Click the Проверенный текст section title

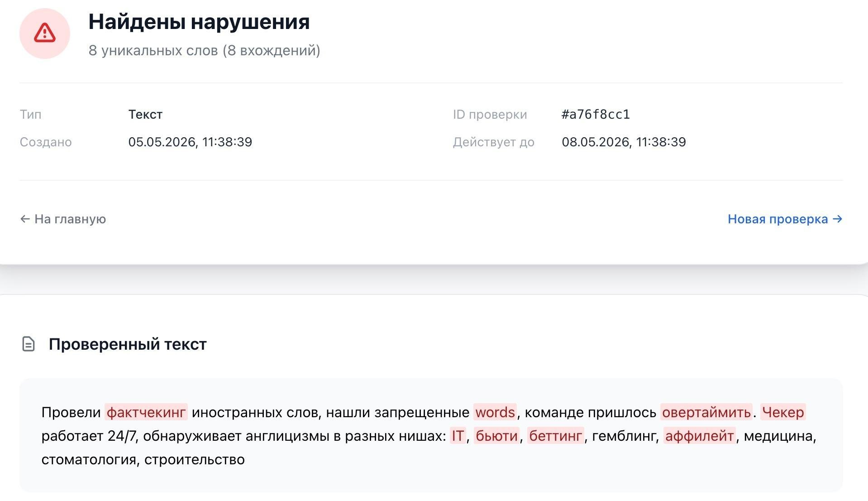click(128, 344)
